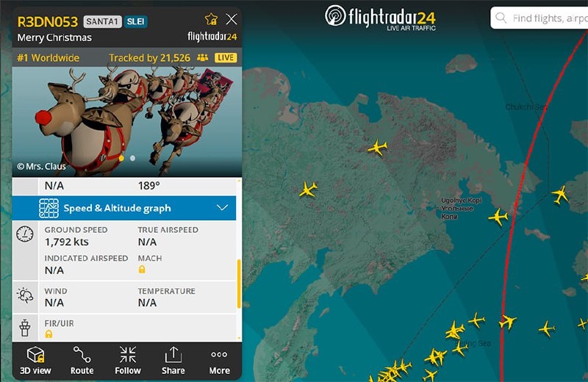Close the flight details panel
This screenshot has height=382, width=588.
pyautogui.click(x=232, y=19)
